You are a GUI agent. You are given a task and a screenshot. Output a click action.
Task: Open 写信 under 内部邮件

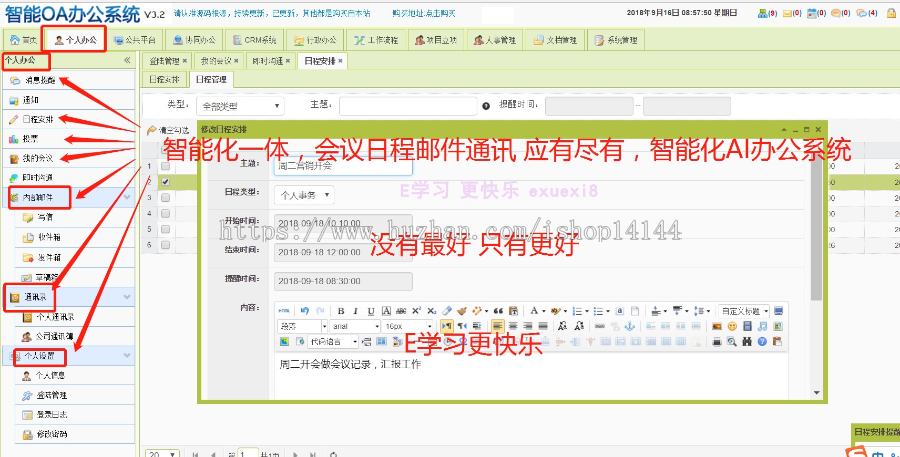tap(75, 218)
